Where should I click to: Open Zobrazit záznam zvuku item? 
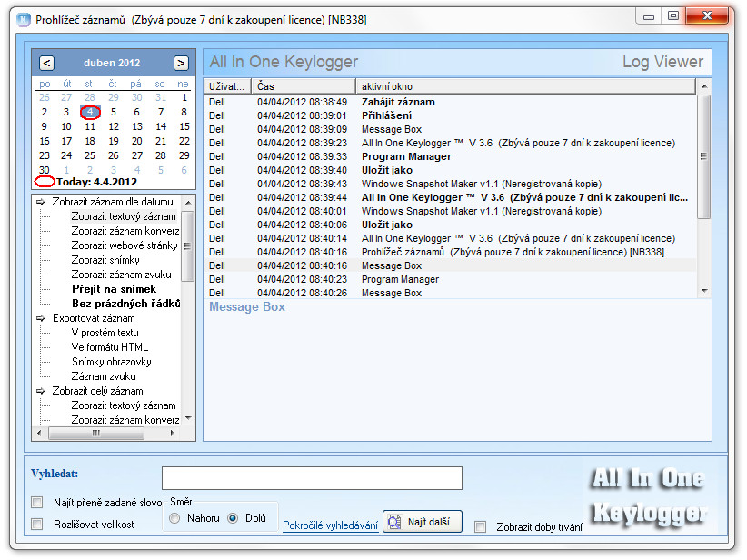pos(121,275)
